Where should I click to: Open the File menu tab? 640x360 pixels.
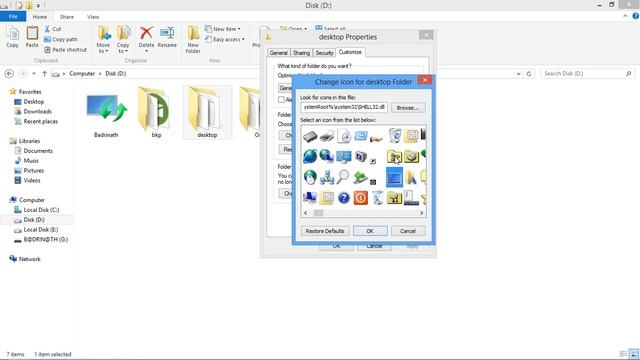coord(13,16)
